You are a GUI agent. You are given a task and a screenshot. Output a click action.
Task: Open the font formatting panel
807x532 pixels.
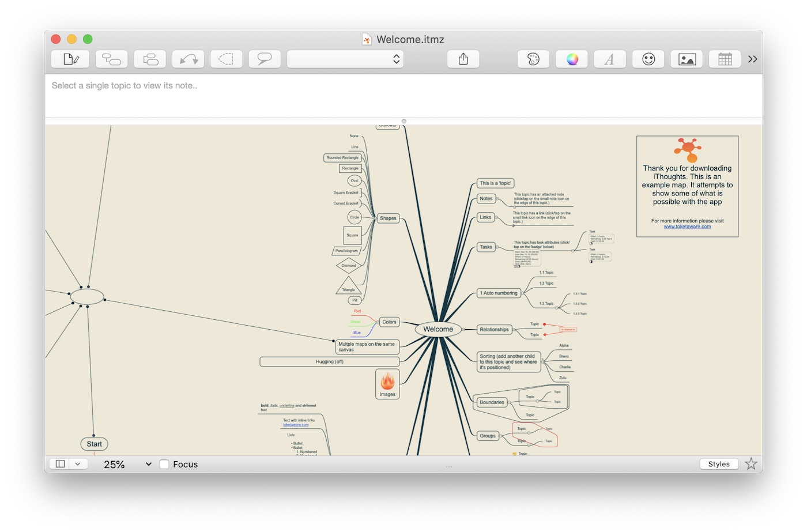610,58
